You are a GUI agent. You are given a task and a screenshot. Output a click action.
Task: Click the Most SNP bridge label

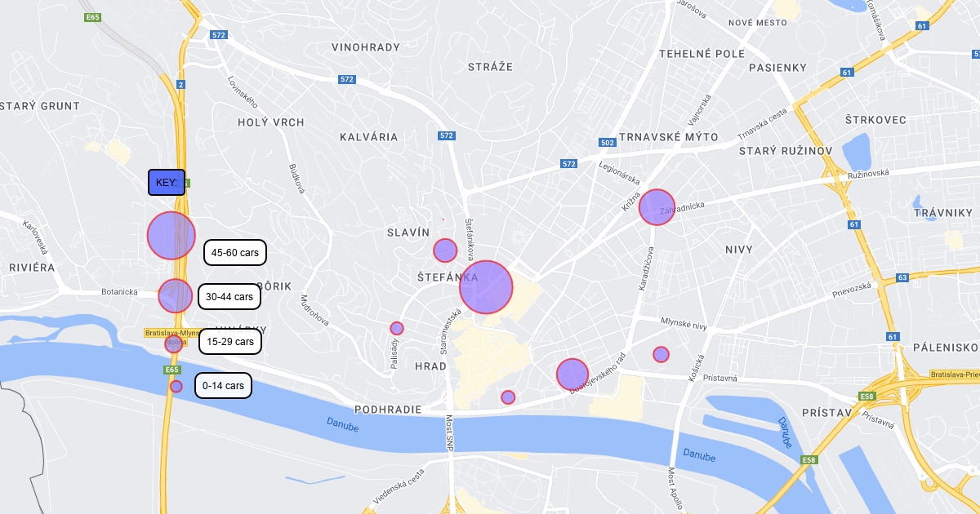click(x=449, y=432)
